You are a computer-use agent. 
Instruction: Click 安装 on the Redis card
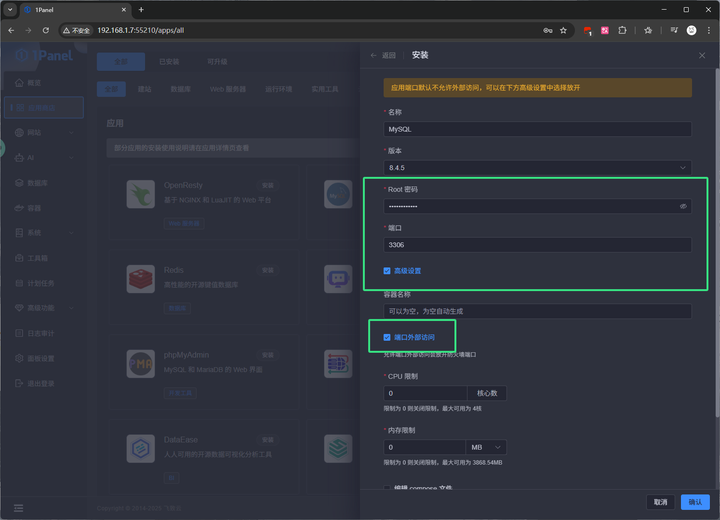click(x=268, y=270)
